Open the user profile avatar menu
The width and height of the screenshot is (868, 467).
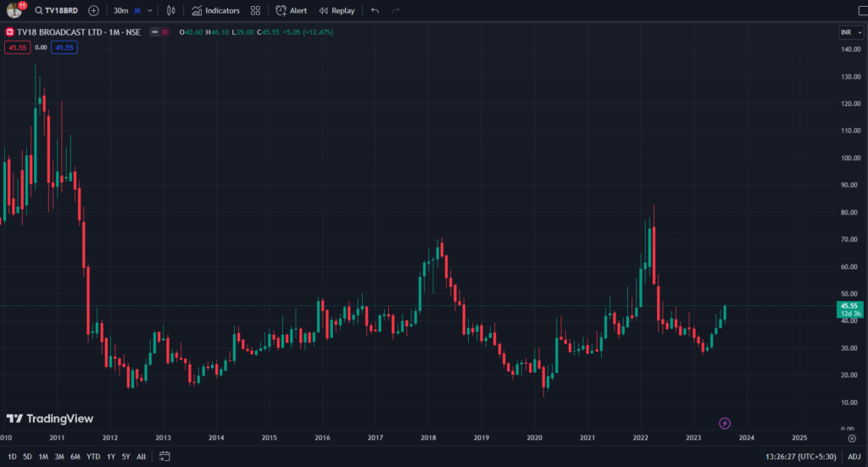click(14, 10)
